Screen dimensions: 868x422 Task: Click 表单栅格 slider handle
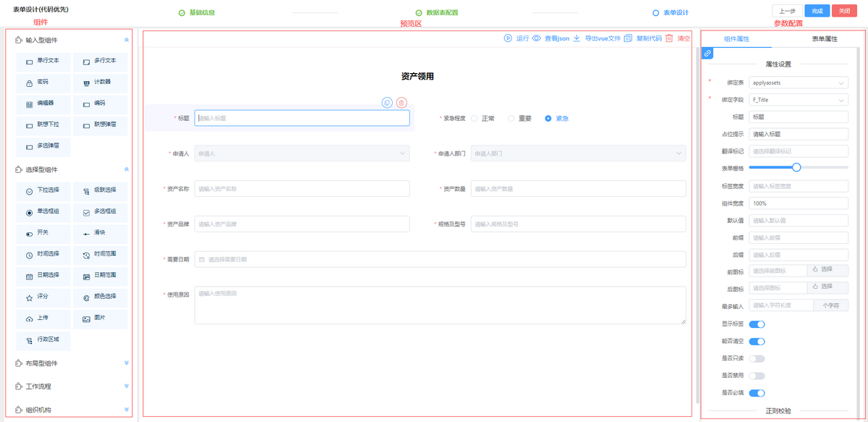(796, 167)
